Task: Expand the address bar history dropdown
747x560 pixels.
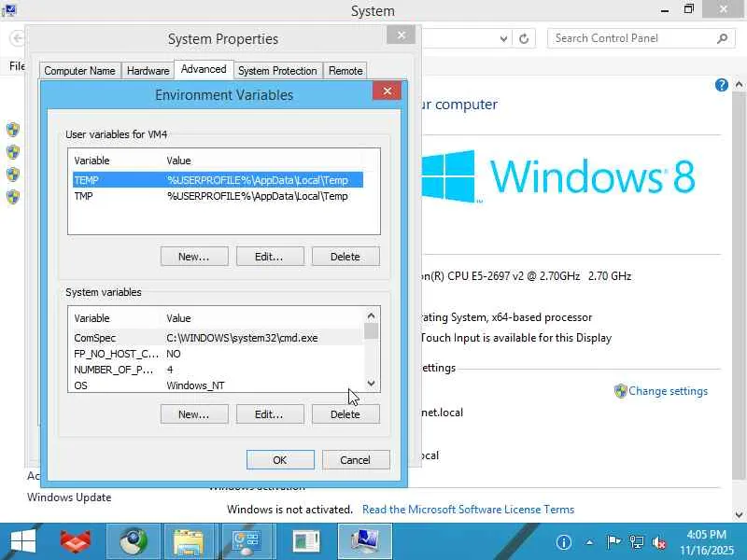Action: click(503, 38)
